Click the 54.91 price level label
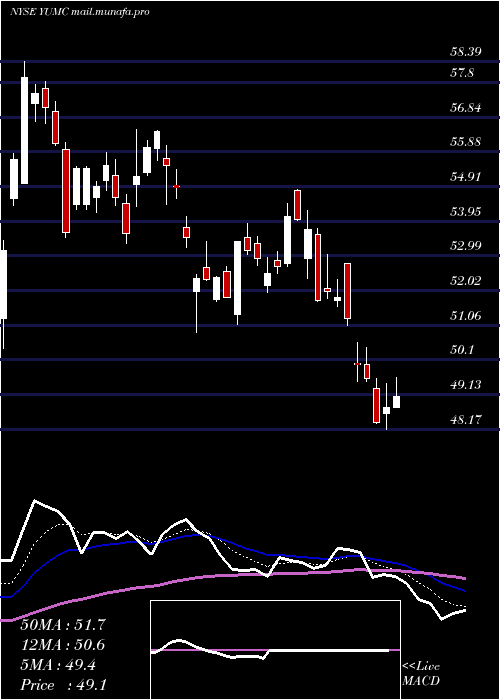 [466, 177]
